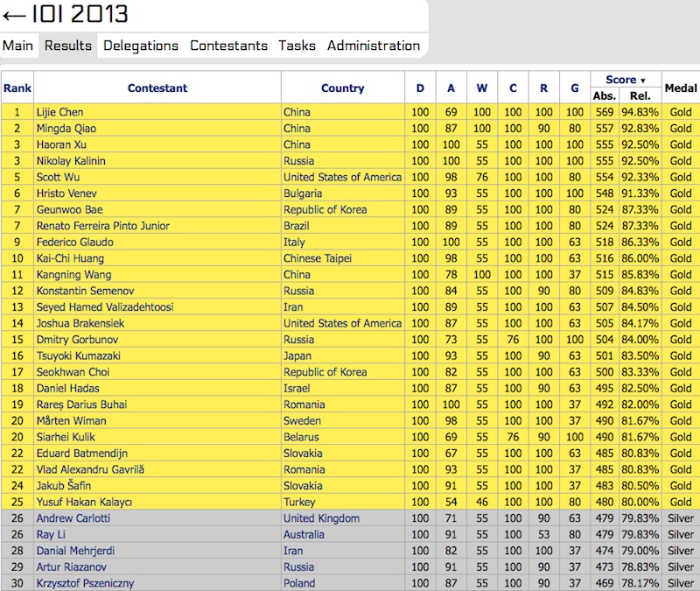700x591 pixels.
Task: Click the back arrow beside IOI 2013
Action: tap(14, 15)
